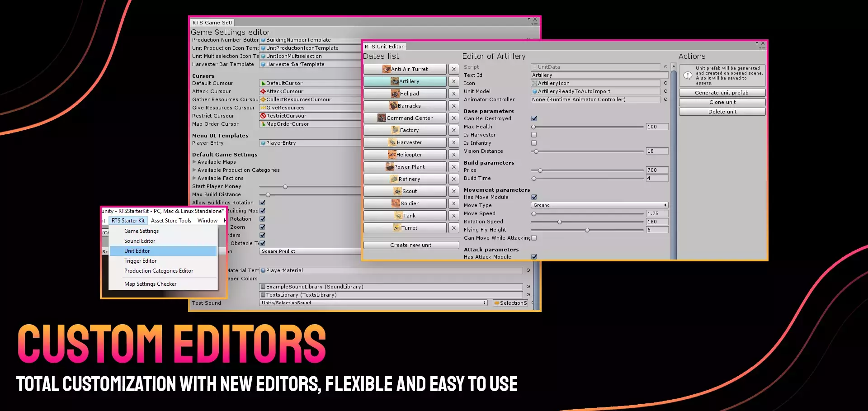The image size is (868, 411).
Task: Click the Delete unit button
Action: click(x=722, y=112)
